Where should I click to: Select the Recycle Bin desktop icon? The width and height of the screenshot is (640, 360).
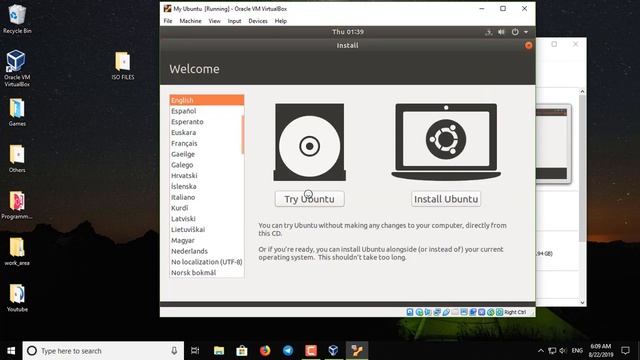pos(17,19)
